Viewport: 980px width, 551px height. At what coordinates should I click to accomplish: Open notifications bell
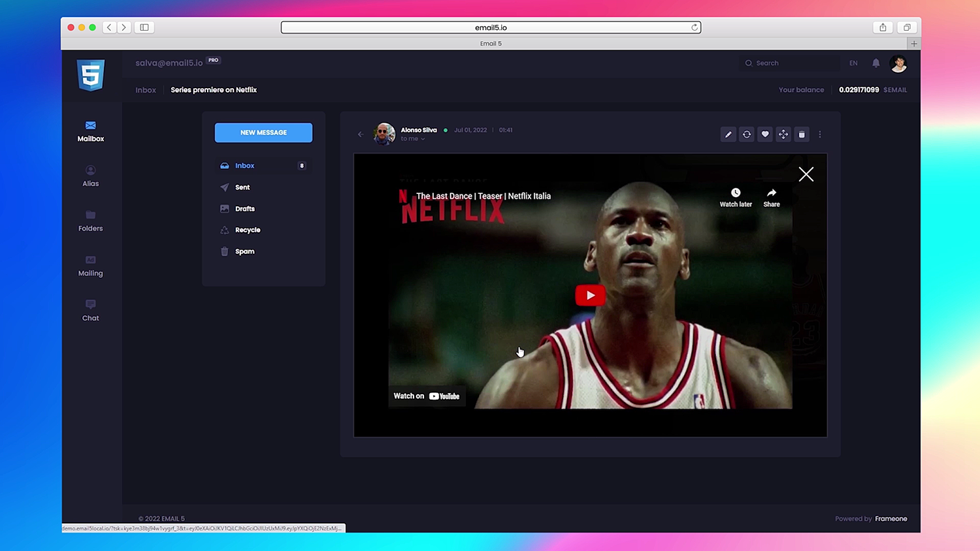pyautogui.click(x=876, y=63)
